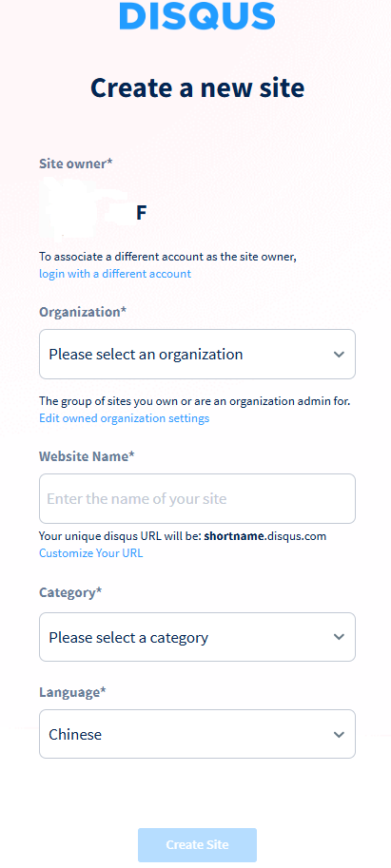Focus the Website Name input field
The height and width of the screenshot is (868, 391).
click(x=197, y=498)
